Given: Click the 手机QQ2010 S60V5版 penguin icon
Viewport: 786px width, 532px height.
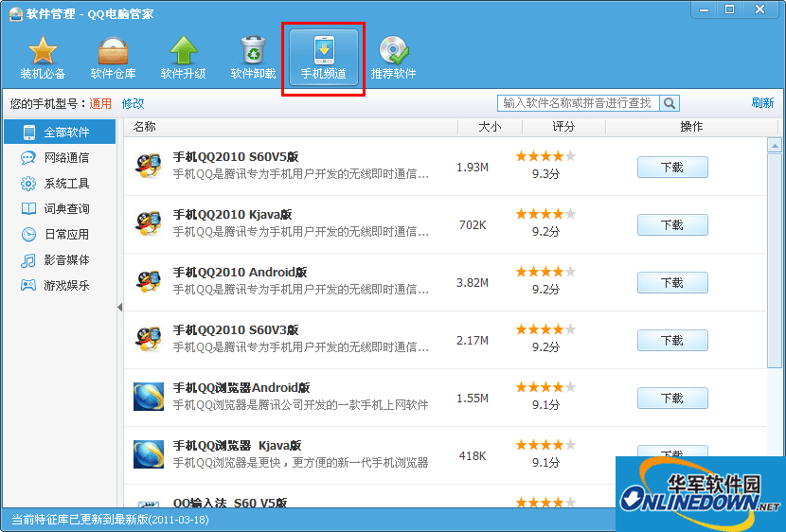Looking at the screenshot, I should [x=149, y=167].
